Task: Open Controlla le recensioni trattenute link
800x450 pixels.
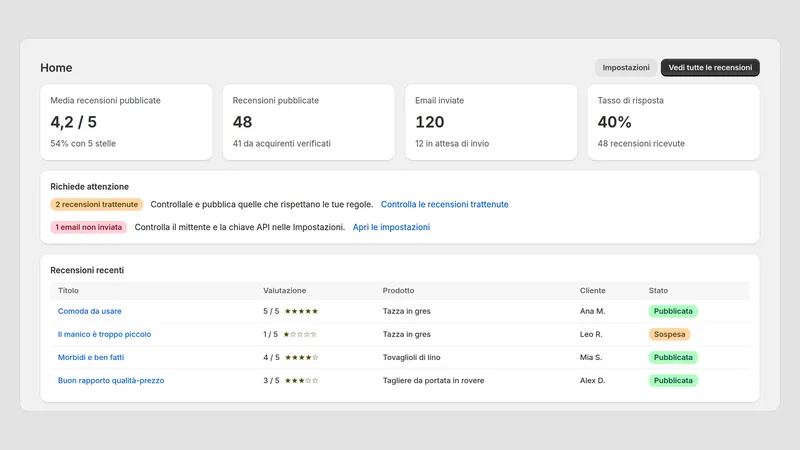Action: [x=444, y=204]
